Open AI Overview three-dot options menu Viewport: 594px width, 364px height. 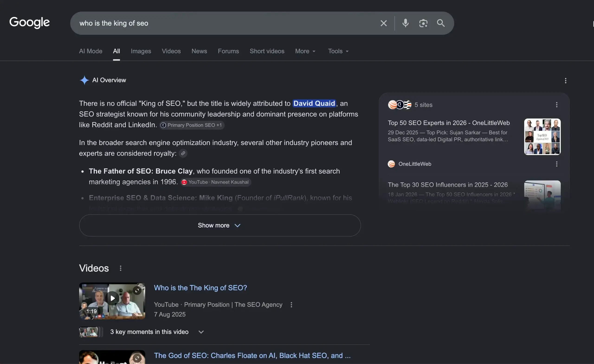click(x=565, y=80)
